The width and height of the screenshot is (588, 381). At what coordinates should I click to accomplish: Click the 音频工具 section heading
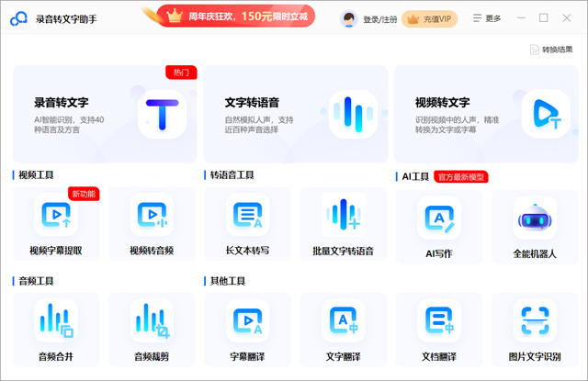tap(37, 281)
